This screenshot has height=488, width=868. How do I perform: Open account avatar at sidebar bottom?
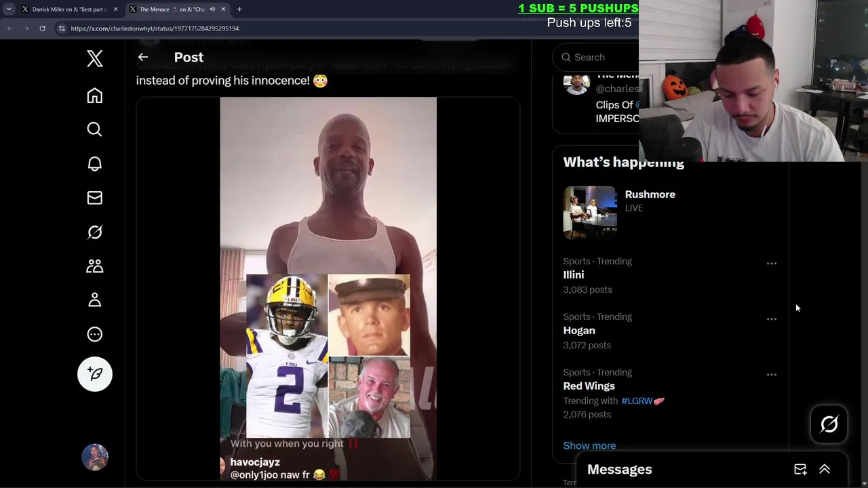(x=95, y=457)
